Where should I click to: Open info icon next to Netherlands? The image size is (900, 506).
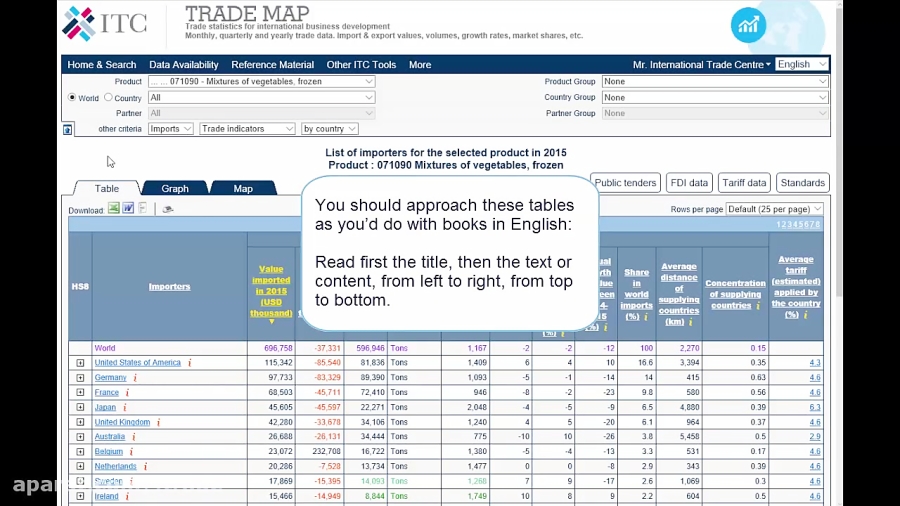(145, 466)
